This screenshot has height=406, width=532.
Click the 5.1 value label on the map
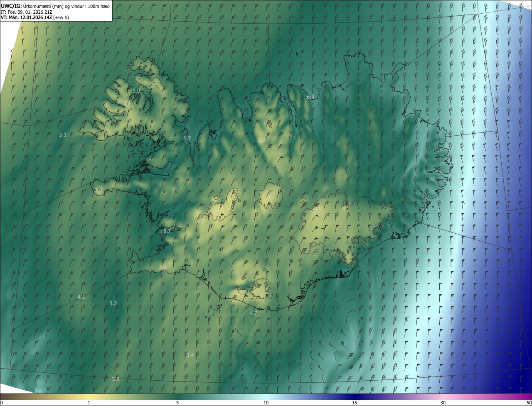point(63,135)
